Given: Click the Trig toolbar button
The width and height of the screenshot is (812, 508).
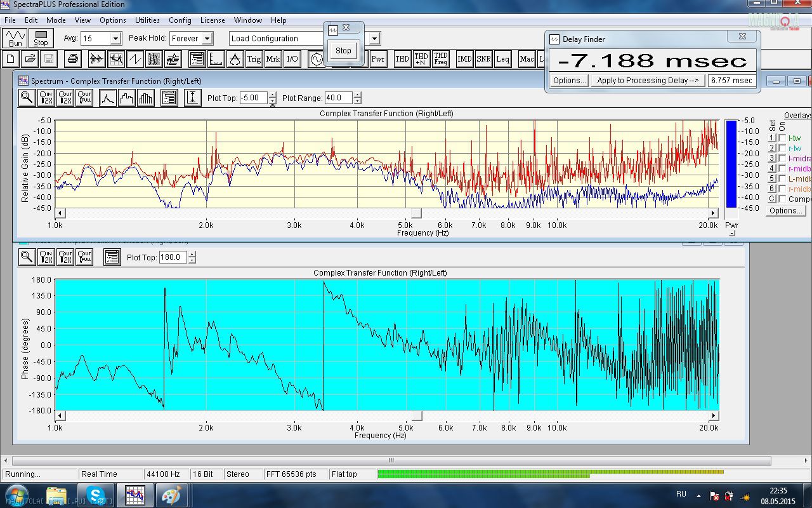Looking at the screenshot, I should 254,59.
